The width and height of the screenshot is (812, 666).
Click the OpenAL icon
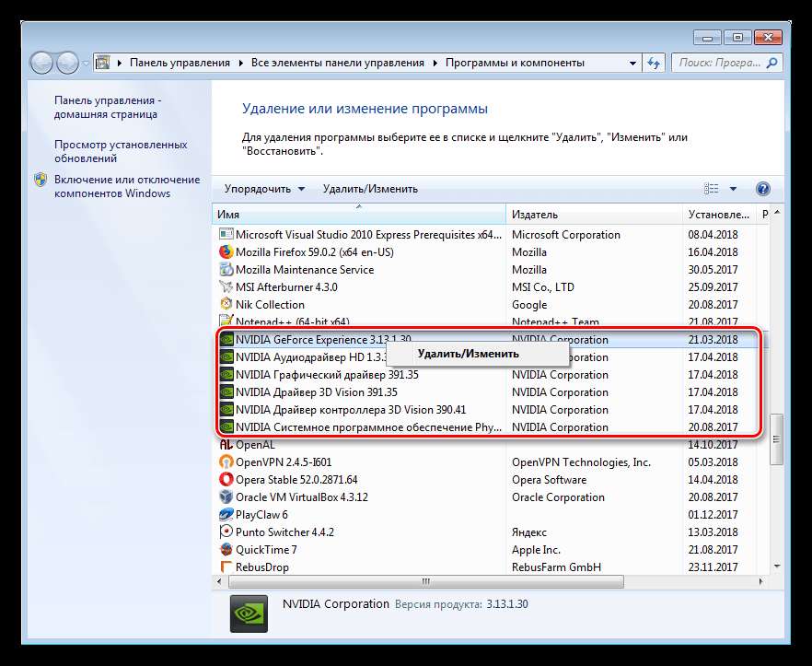click(226, 445)
